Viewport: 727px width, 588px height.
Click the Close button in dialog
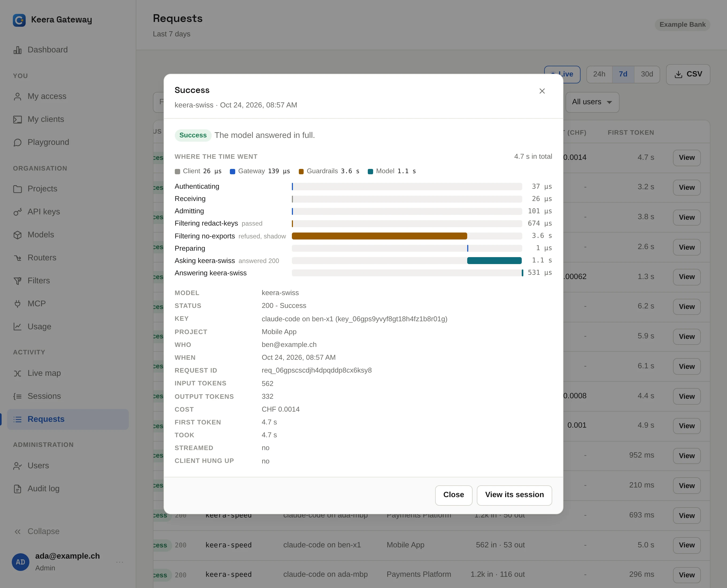454,495
